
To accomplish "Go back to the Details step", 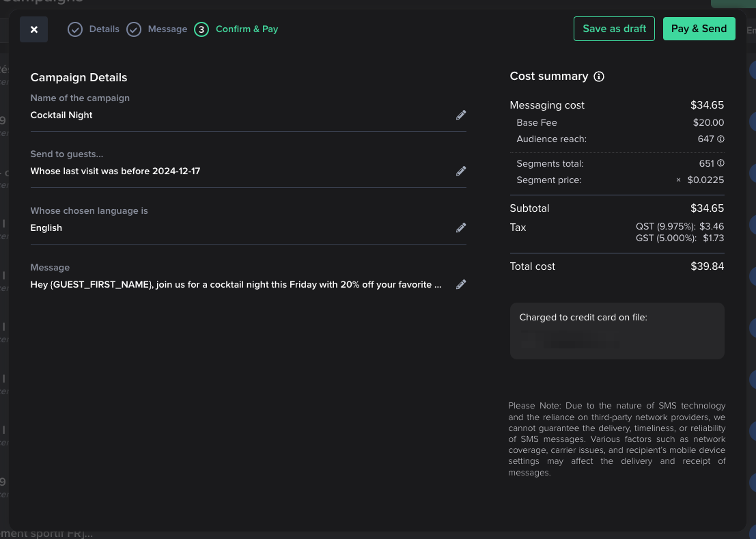I will point(104,29).
